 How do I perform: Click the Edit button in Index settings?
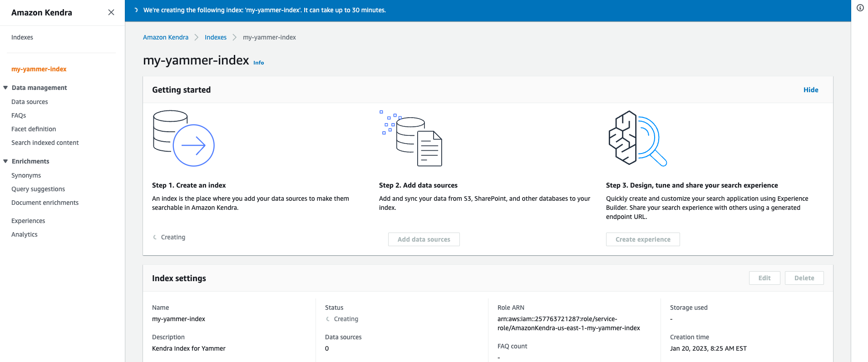tap(764, 278)
